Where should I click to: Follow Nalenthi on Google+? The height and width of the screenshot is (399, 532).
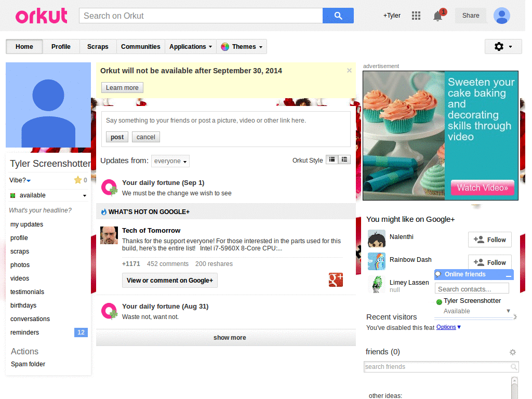(x=489, y=240)
